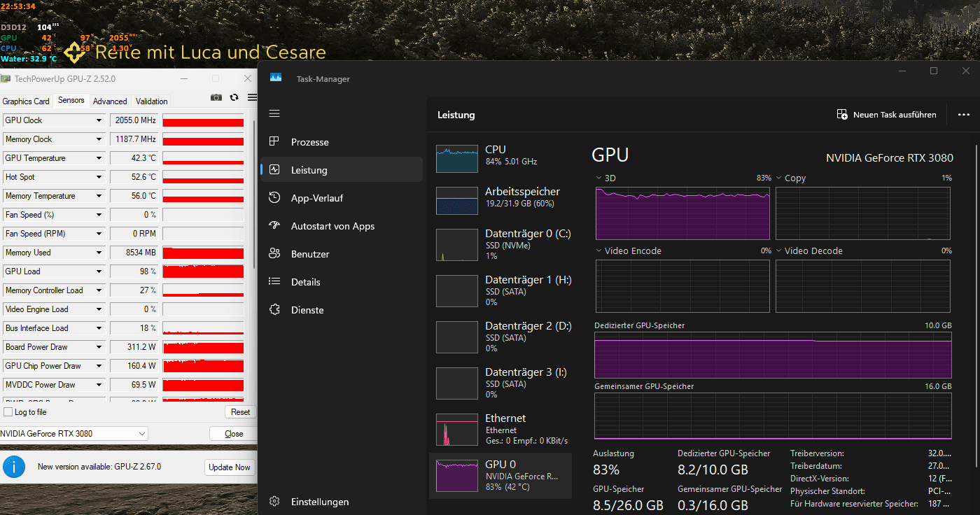Switch to the Graphics Card tab
This screenshot has height=515, width=980.
[x=26, y=101]
